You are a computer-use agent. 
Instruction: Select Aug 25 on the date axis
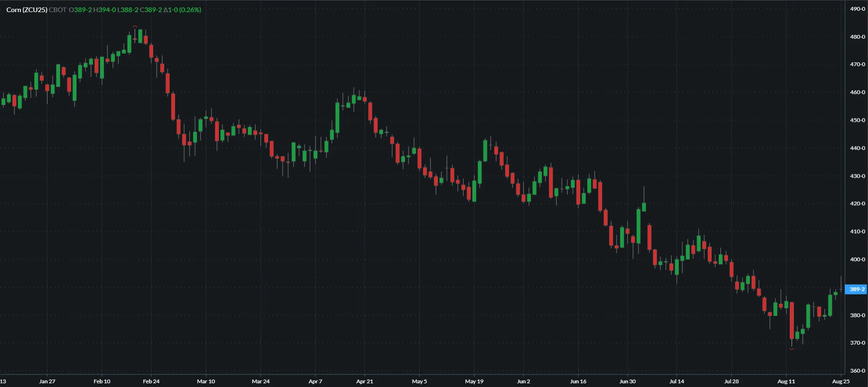click(x=841, y=381)
